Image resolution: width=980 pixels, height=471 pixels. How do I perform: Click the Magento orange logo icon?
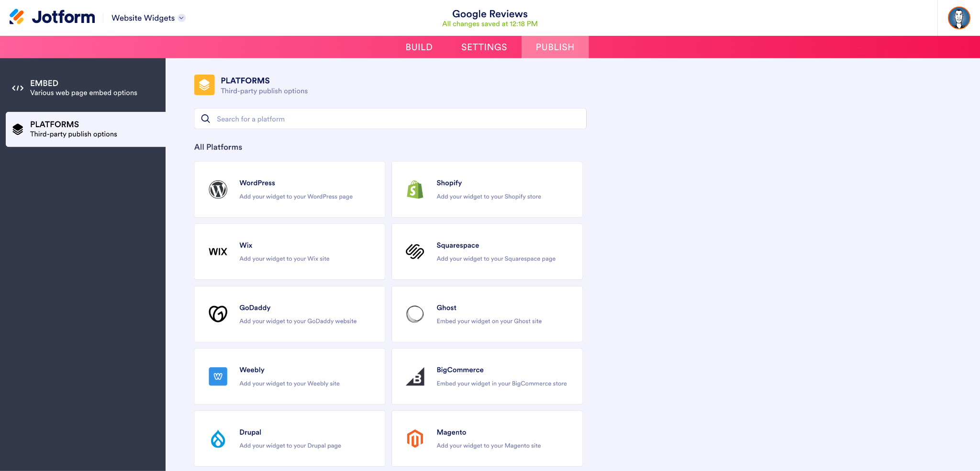415,438
